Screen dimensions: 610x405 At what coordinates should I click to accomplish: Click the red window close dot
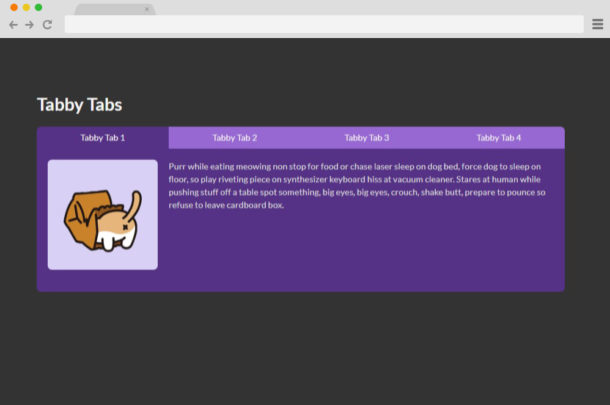[14, 7]
